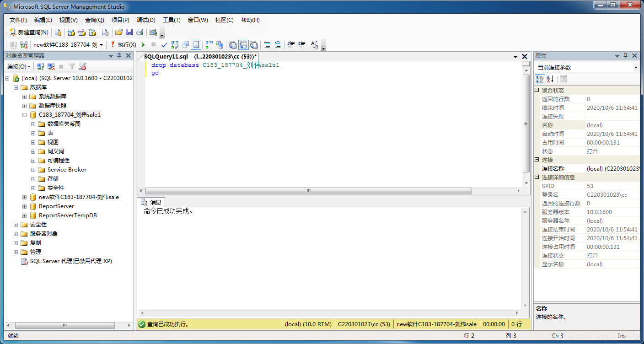The image size is (644, 344).
Task: Select Results to Text icon
Action: click(x=233, y=45)
